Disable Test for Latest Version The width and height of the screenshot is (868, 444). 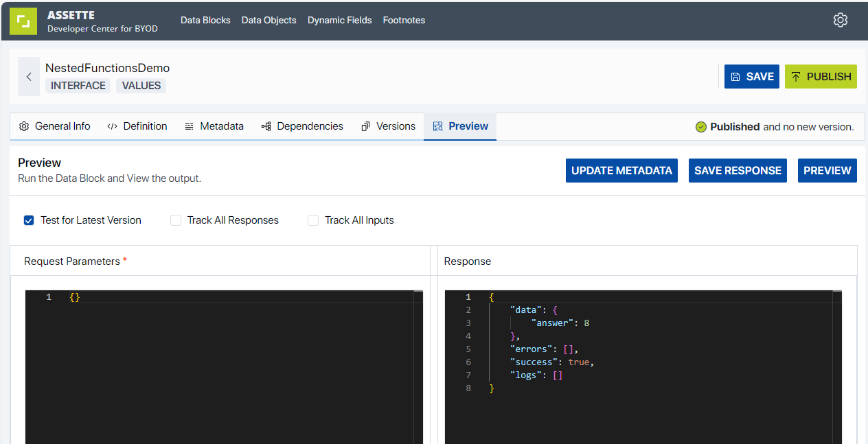click(29, 220)
